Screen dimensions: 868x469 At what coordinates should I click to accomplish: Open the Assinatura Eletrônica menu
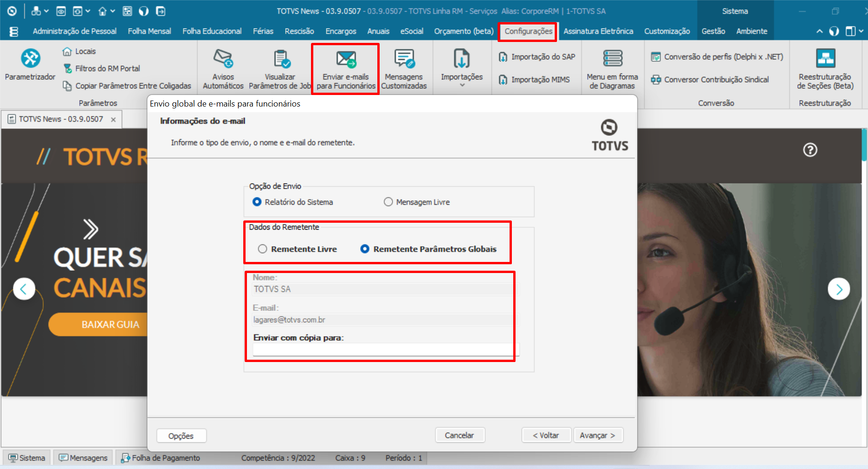tap(598, 31)
